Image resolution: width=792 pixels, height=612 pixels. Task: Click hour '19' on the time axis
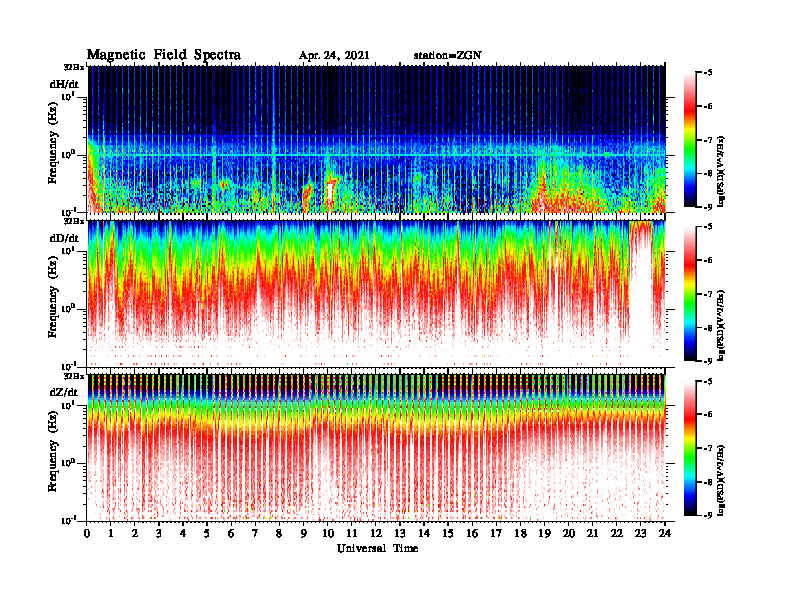pos(544,534)
